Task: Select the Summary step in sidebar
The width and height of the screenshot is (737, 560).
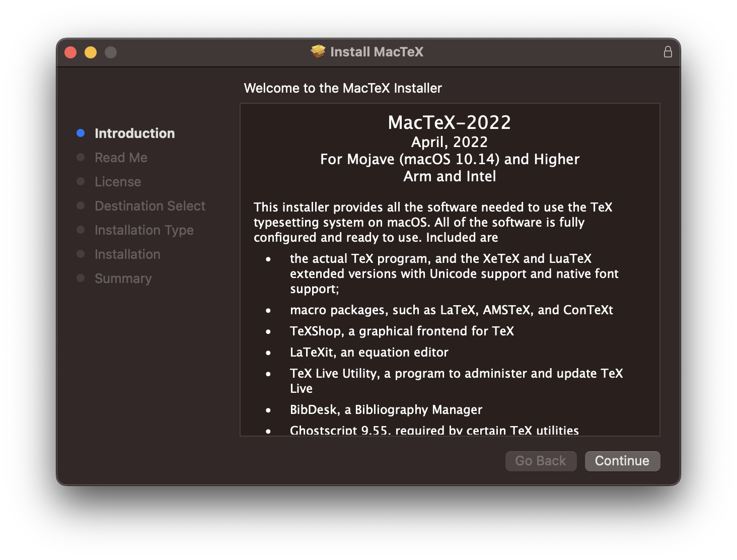Action: [x=123, y=278]
